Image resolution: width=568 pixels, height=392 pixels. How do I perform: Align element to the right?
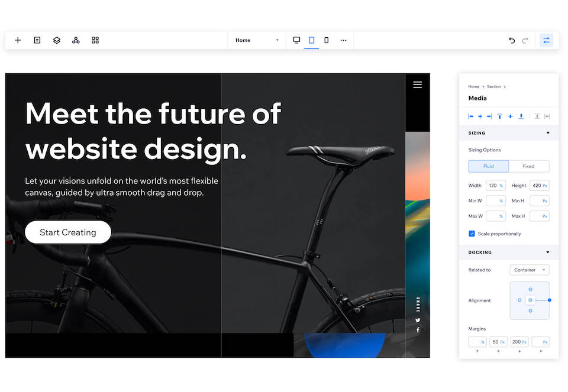point(489,116)
